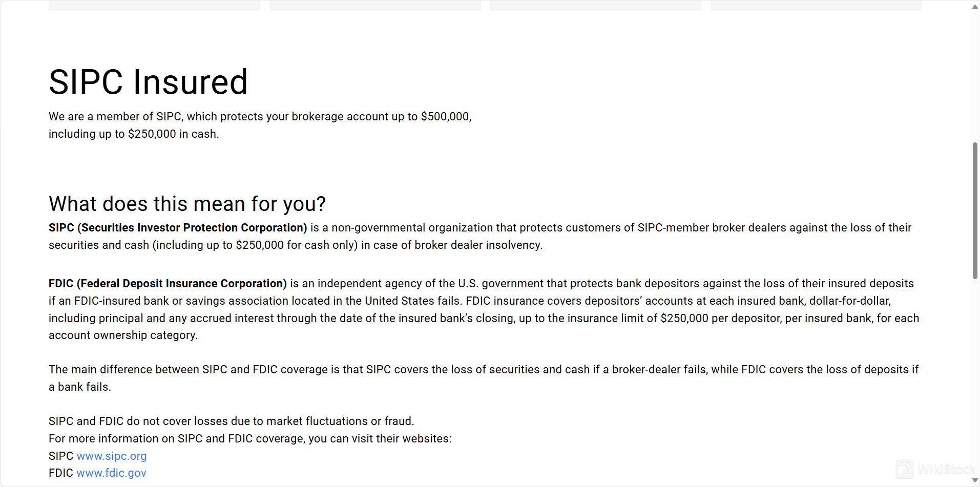Click the scrollbar down arrow

coord(975,480)
